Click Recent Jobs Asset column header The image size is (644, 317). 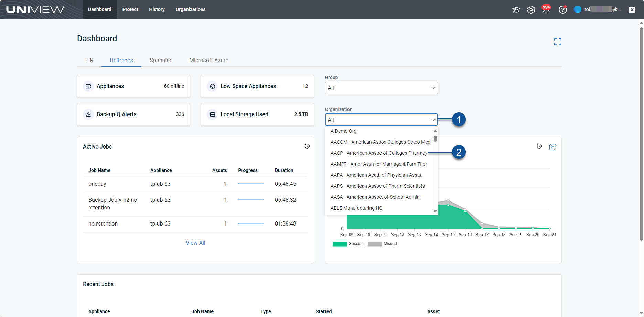(x=433, y=311)
